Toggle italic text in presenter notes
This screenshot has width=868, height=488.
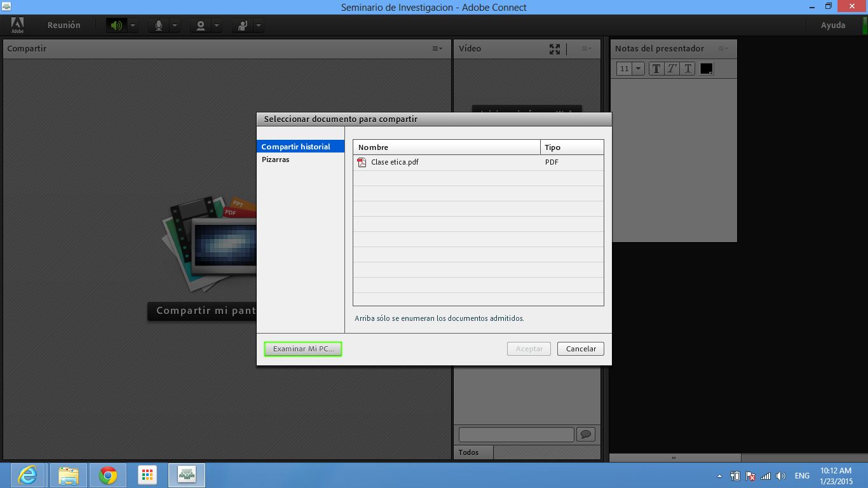(672, 69)
